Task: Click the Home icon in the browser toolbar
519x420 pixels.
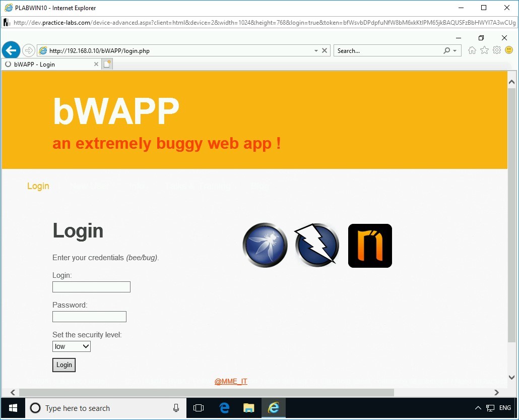Action: [472, 50]
